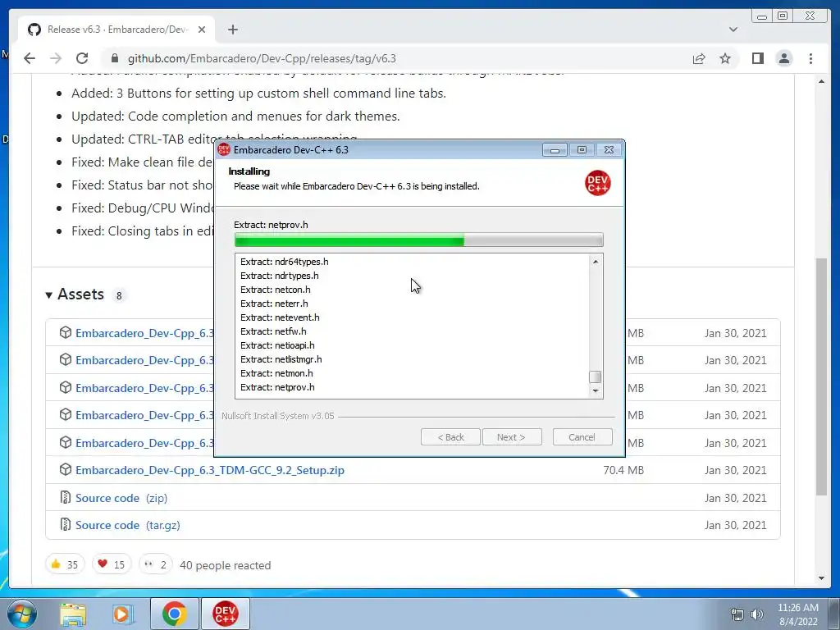The image size is (840, 630).
Task: Click the Next button in installer
Action: click(x=512, y=437)
